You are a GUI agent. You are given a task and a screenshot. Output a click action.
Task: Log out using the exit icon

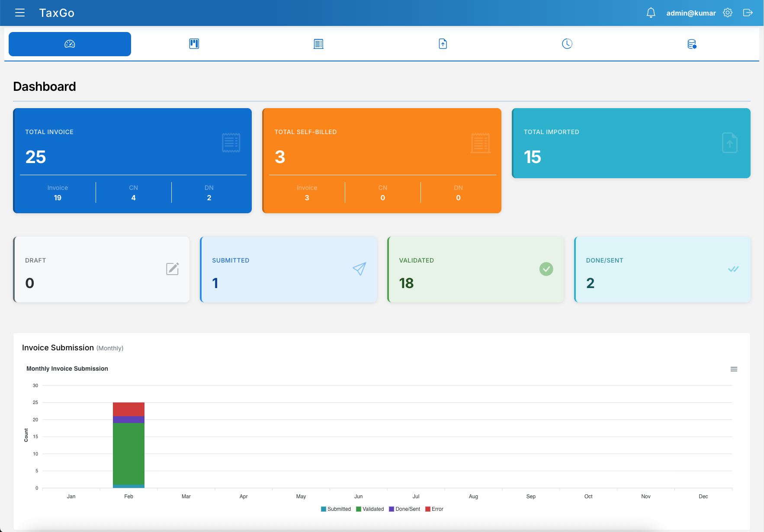pyautogui.click(x=748, y=13)
